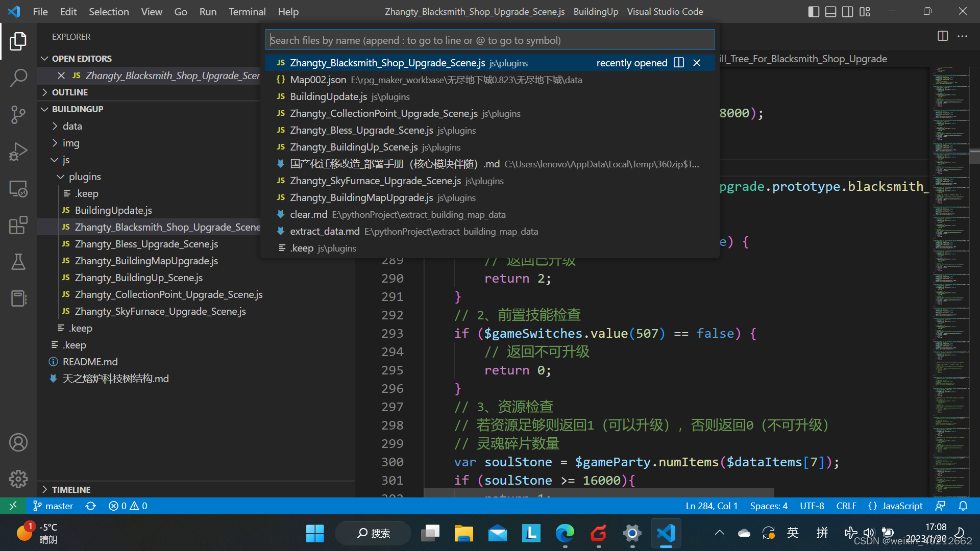
Task: Select the Extensions icon in activity bar
Action: pyautogui.click(x=18, y=224)
